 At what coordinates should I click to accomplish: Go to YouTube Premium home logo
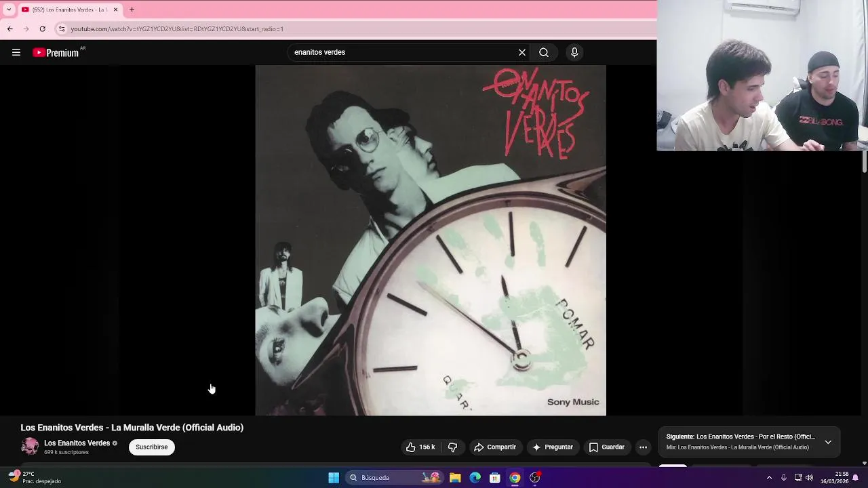pos(56,52)
